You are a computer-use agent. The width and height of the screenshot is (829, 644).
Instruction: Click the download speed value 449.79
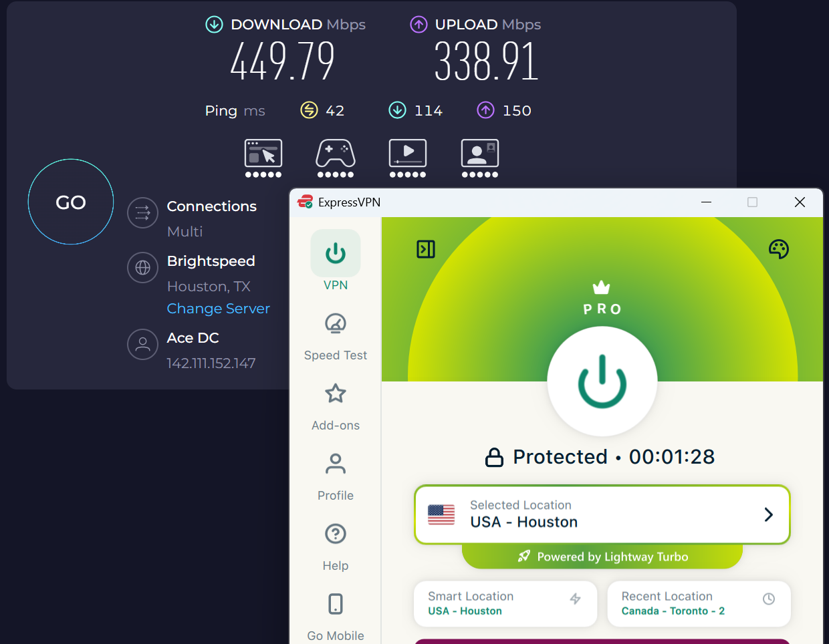[283, 61]
